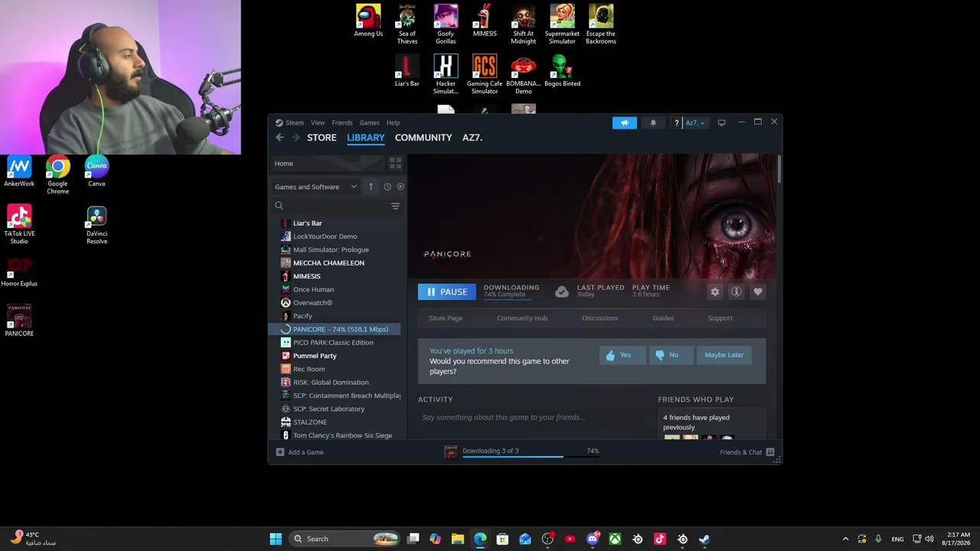This screenshot has height=551, width=980.
Task: Recommend the game with Yes
Action: tap(622, 355)
